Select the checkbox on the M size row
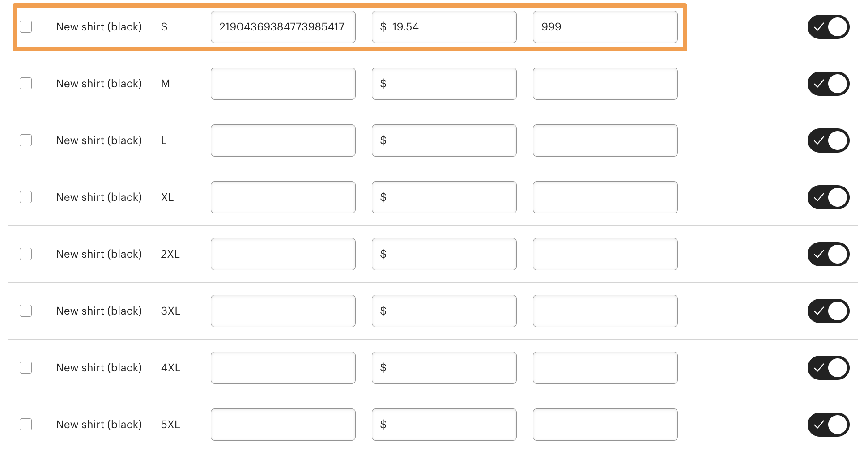This screenshot has width=868, height=468. point(26,83)
